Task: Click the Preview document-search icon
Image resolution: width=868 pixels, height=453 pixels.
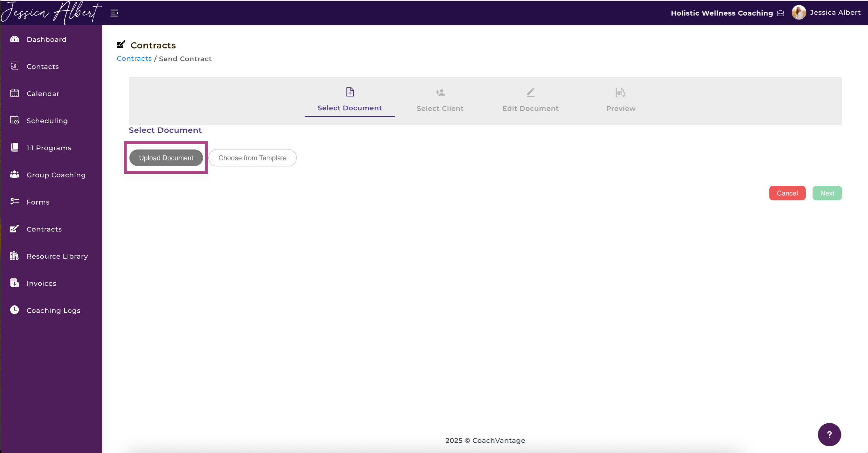Action: [621, 93]
